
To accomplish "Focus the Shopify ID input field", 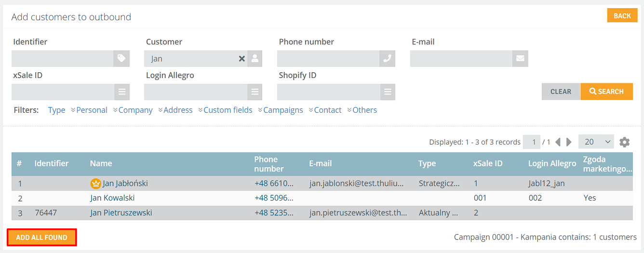I will click(328, 92).
